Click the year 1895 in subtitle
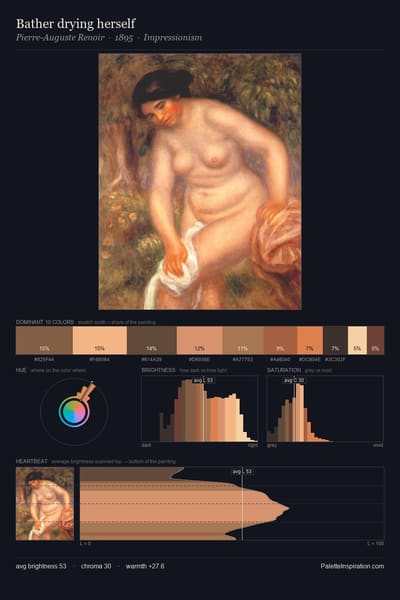Image resolution: width=400 pixels, height=600 pixels. 124,38
